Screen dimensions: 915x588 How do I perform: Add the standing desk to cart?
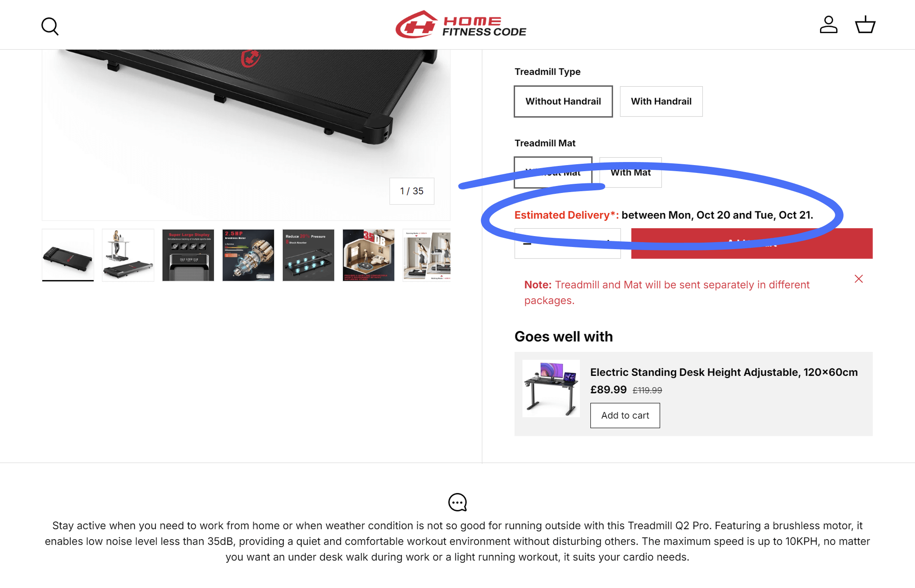pyautogui.click(x=625, y=416)
